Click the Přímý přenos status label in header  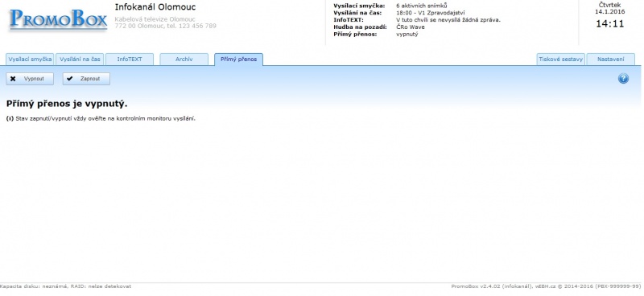pos(355,34)
